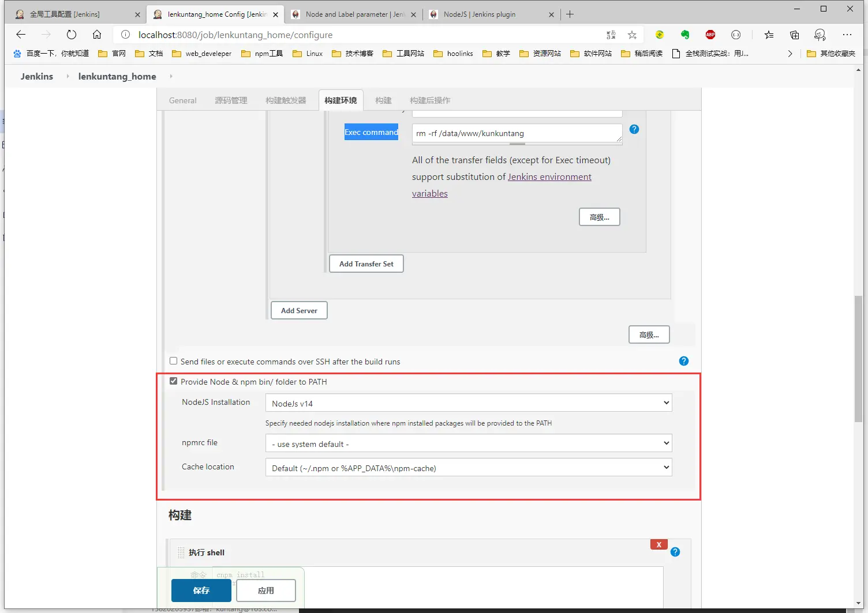Click the 保存 save button
This screenshot has height=613, width=868.
point(201,591)
